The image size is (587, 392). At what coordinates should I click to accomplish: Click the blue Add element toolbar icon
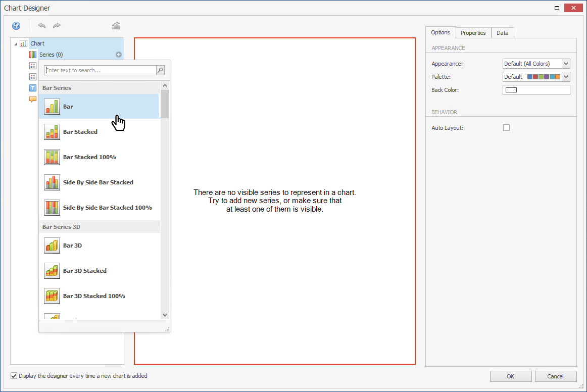[x=16, y=26]
